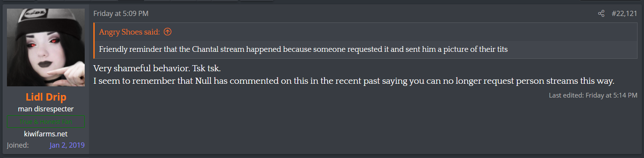Click the Joined label in user panel
This screenshot has height=158, width=644.
(x=18, y=145)
